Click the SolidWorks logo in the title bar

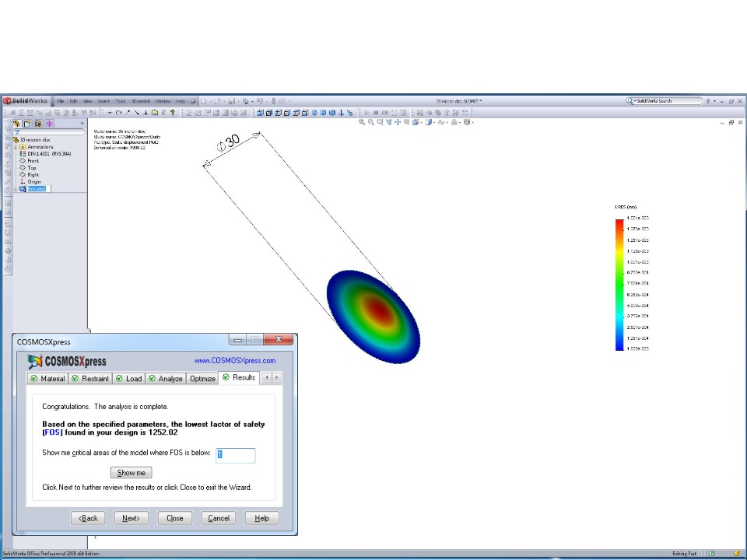pyautogui.click(x=26, y=101)
